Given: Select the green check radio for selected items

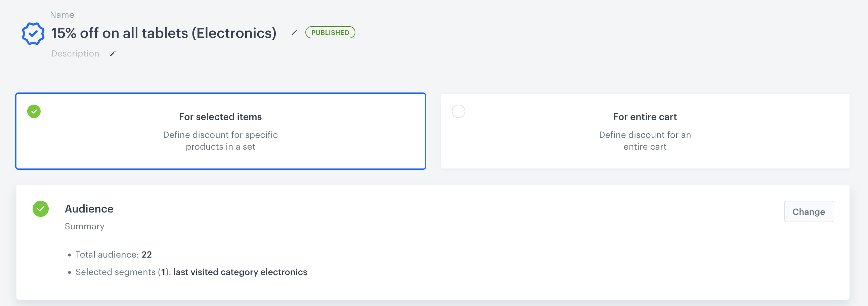Looking at the screenshot, I should click(x=34, y=111).
